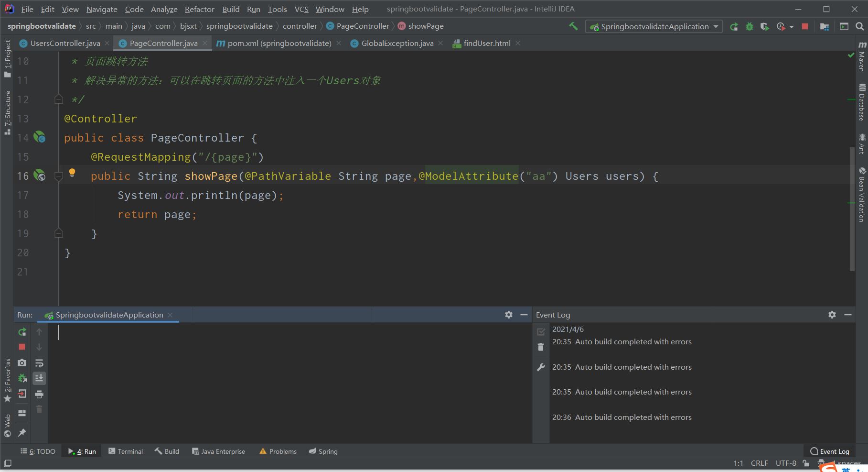Click the Restore Layout icon in the Run panel

pyautogui.click(x=22, y=413)
